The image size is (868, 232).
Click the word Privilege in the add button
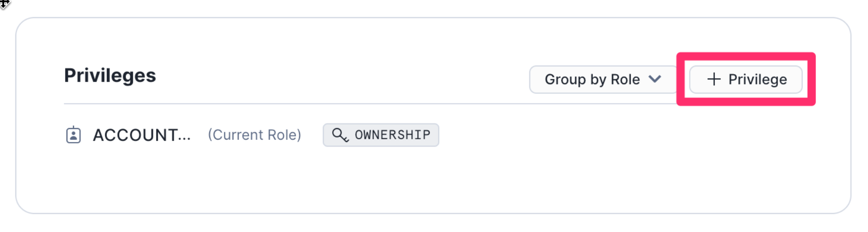pos(757,79)
